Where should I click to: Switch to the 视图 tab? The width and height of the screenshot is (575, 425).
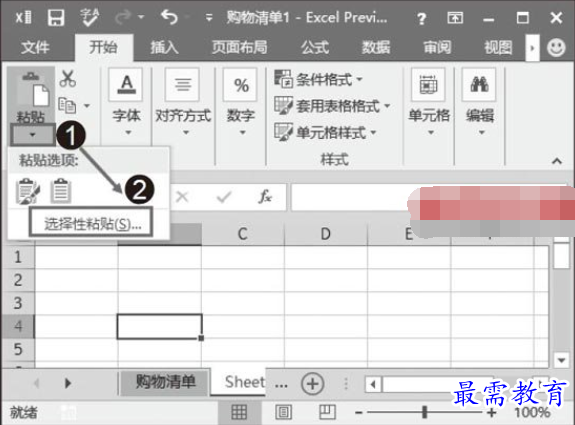498,47
